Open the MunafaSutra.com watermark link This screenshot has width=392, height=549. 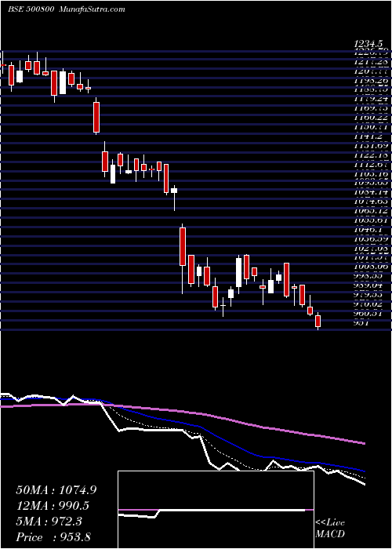[x=90, y=9]
